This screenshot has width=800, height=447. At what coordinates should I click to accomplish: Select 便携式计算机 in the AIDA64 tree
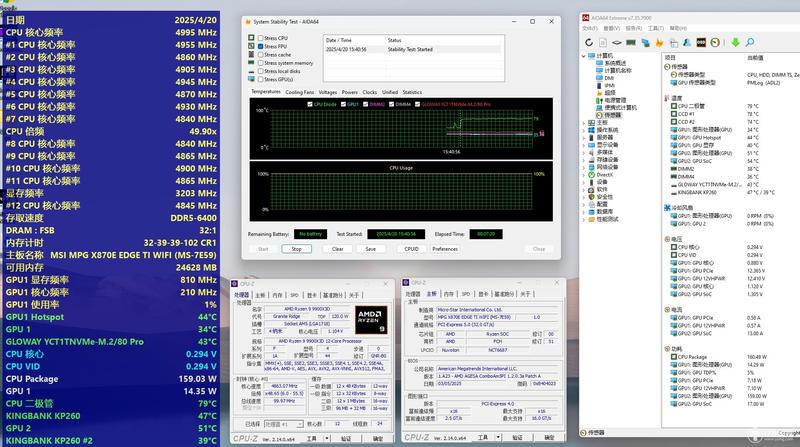[620, 108]
